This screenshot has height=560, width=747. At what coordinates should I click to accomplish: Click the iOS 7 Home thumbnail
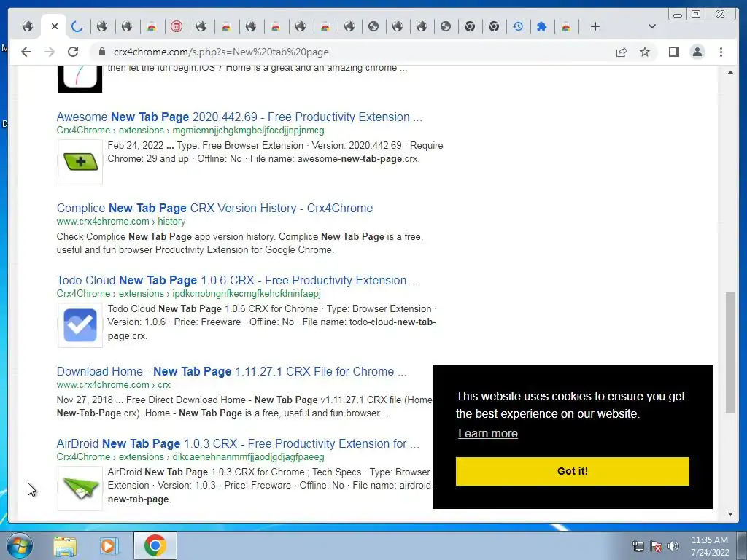pyautogui.click(x=80, y=79)
